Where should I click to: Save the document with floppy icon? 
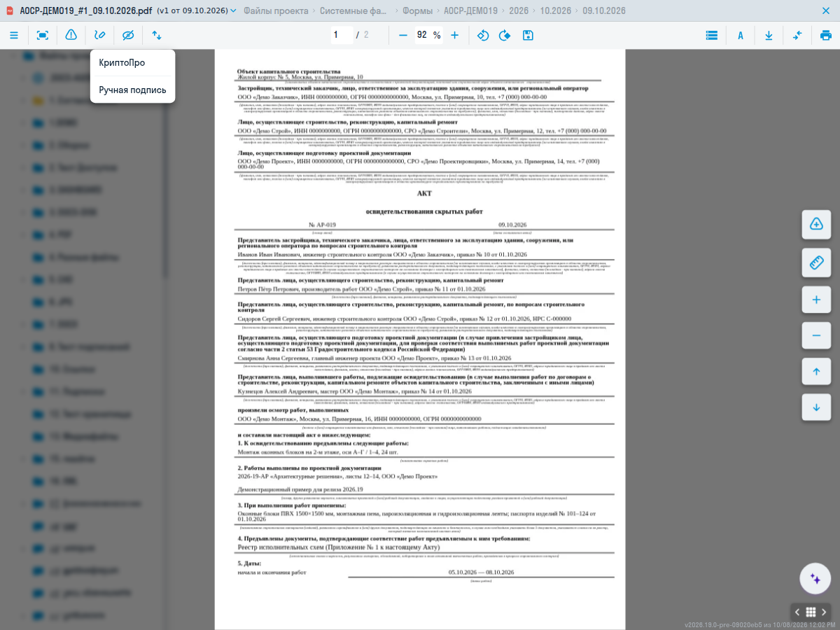click(x=528, y=35)
